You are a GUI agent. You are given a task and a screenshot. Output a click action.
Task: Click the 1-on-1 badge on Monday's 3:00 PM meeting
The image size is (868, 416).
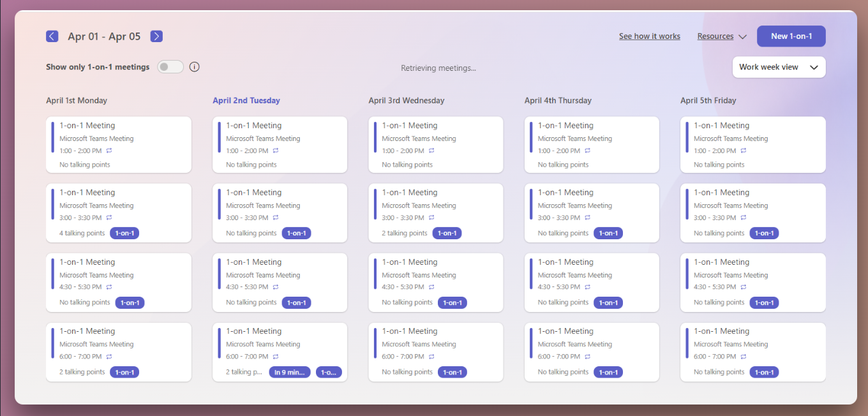point(124,233)
